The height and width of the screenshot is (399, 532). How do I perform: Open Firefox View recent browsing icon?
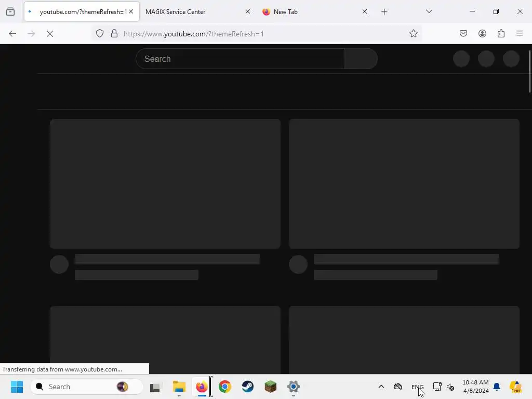[x=10, y=12]
